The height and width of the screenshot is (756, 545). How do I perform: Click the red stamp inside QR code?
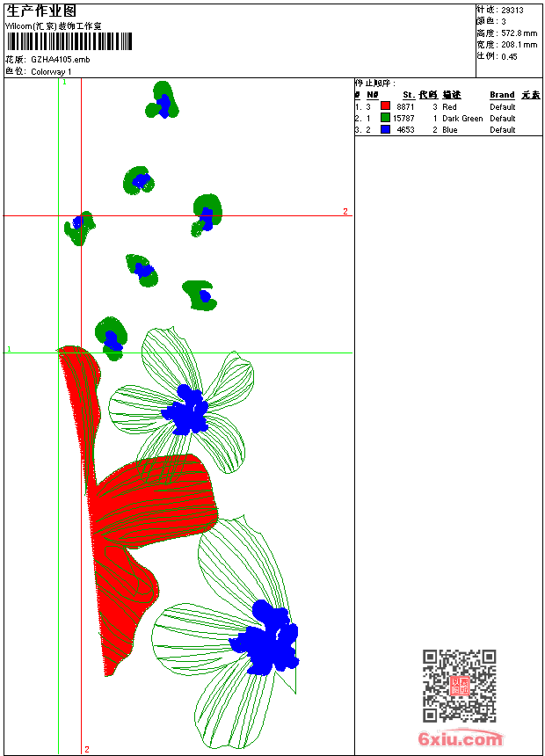pos(459,686)
